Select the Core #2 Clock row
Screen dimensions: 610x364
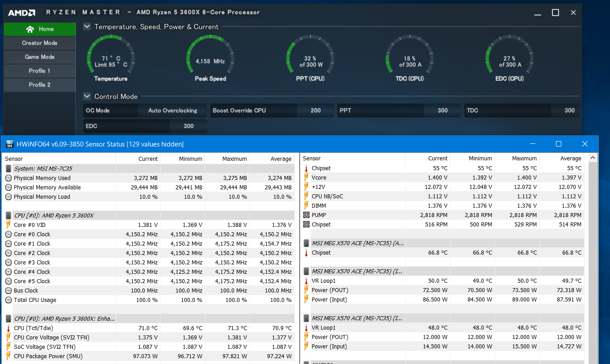[149, 253]
